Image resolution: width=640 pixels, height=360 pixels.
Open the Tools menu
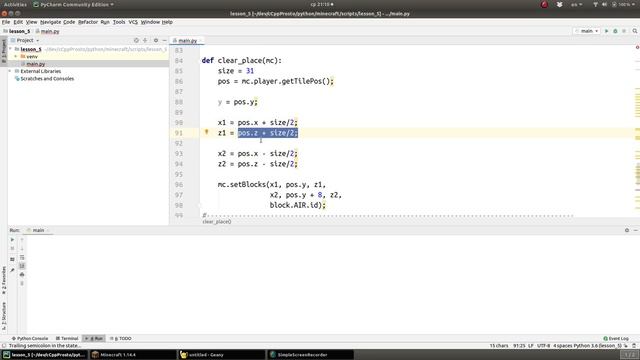pyautogui.click(x=119, y=22)
